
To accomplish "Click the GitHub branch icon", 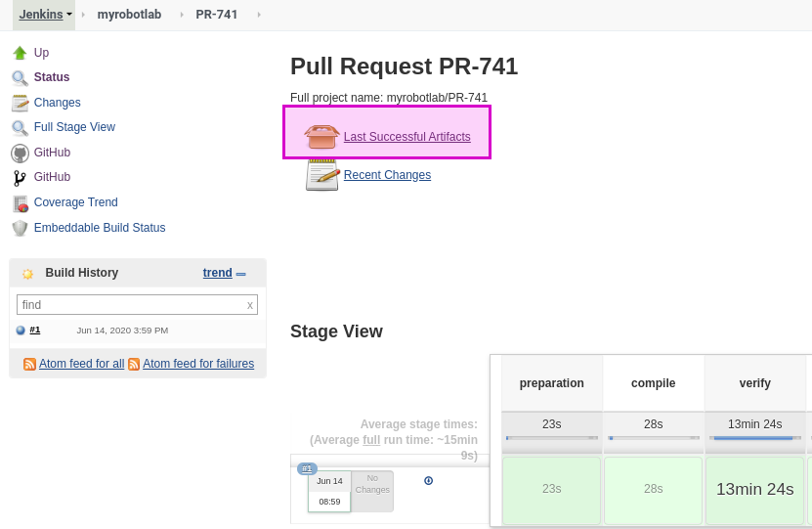I will pos(20,178).
